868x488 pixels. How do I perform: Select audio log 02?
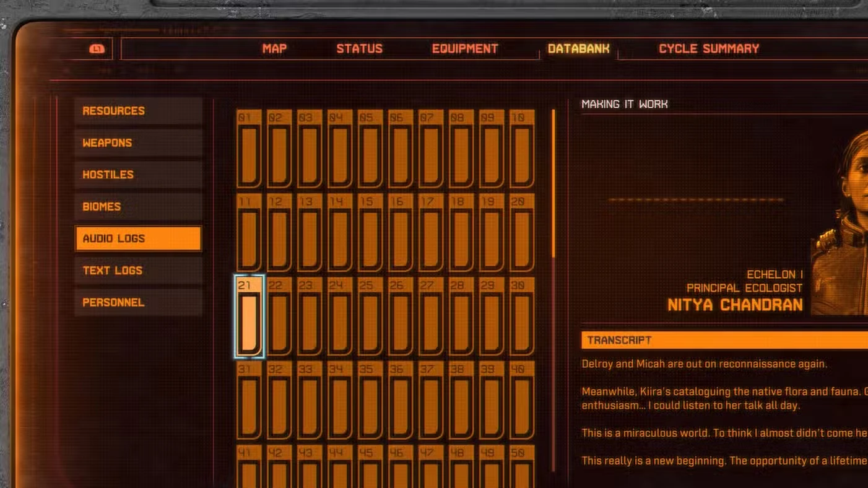coord(280,149)
